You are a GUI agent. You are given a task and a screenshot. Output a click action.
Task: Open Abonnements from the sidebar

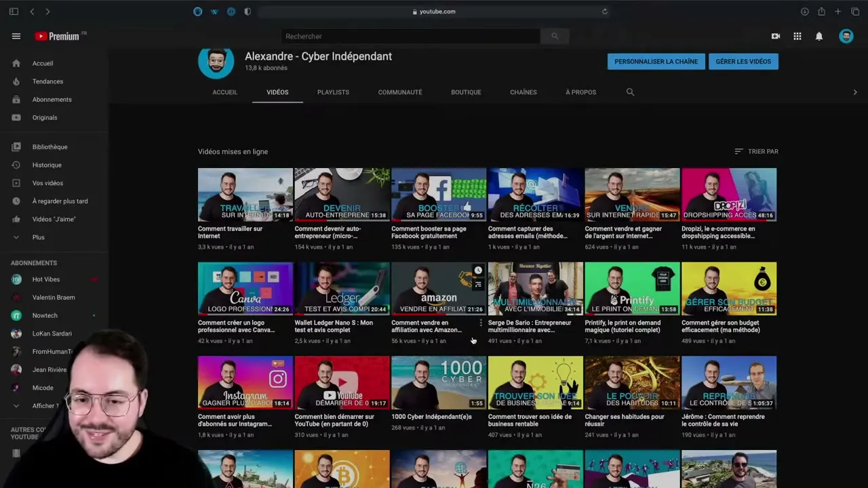[x=52, y=99]
